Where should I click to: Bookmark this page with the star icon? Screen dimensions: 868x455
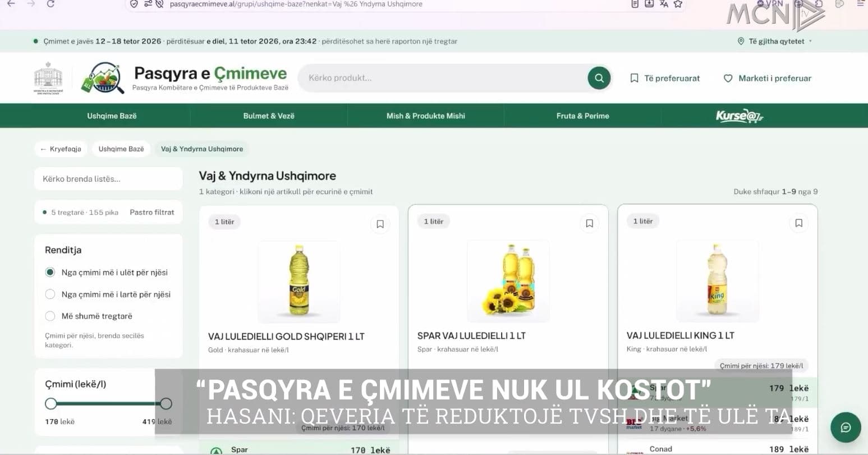pyautogui.click(x=678, y=4)
